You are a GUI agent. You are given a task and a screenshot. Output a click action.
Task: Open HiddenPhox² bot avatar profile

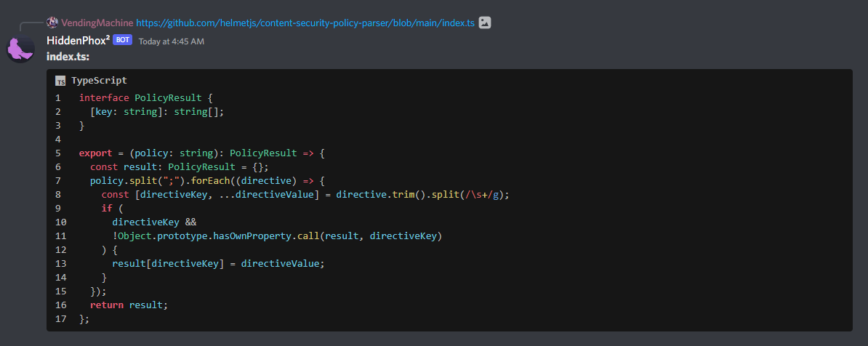pos(20,49)
